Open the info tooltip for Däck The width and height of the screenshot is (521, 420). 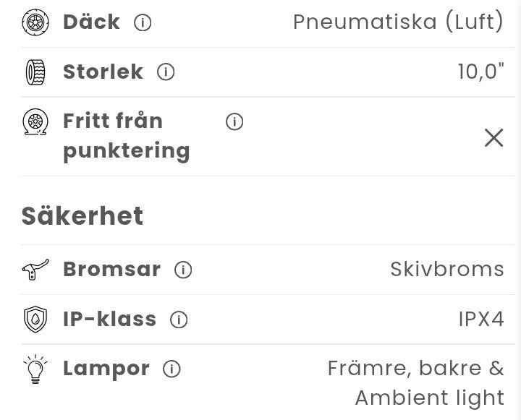click(143, 22)
